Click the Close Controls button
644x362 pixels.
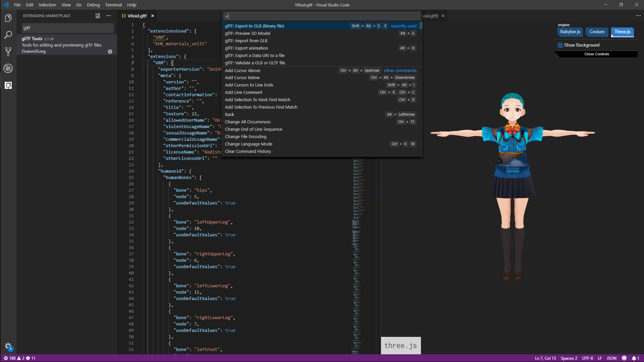[596, 54]
